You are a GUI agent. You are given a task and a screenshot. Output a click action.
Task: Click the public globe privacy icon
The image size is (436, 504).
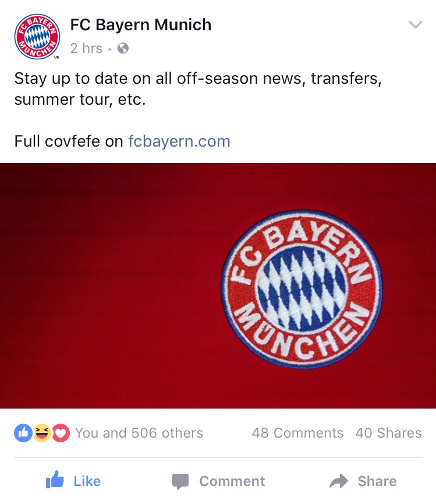click(x=123, y=48)
